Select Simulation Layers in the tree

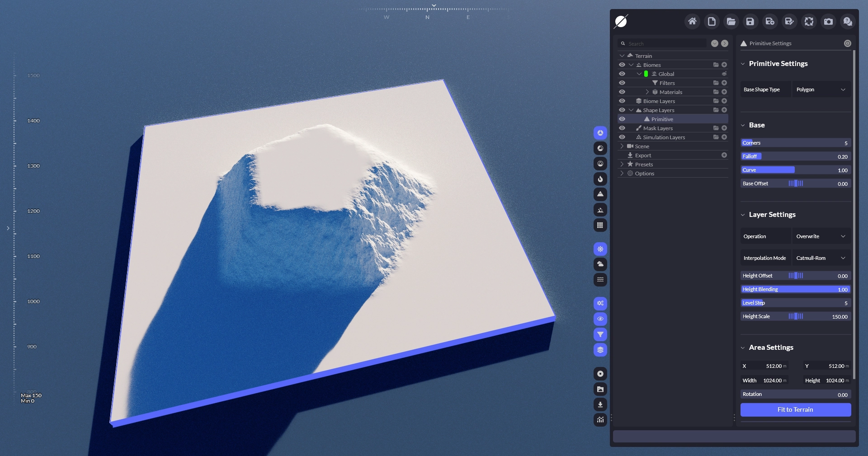click(664, 137)
